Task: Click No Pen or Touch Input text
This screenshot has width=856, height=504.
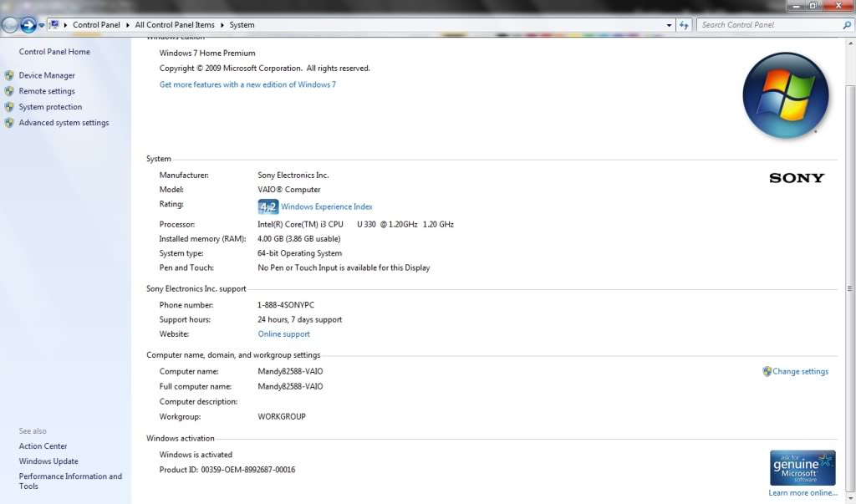Action: 344,268
